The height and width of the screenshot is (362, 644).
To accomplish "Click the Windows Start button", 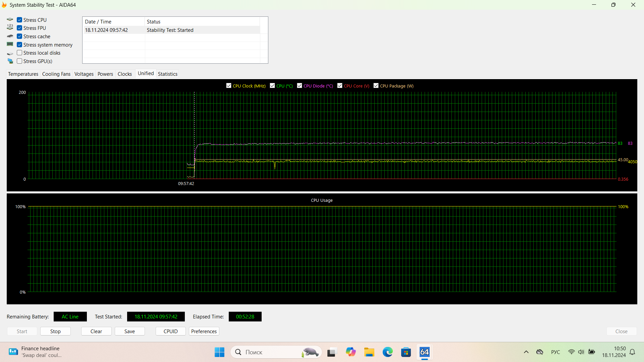I will coord(219,352).
